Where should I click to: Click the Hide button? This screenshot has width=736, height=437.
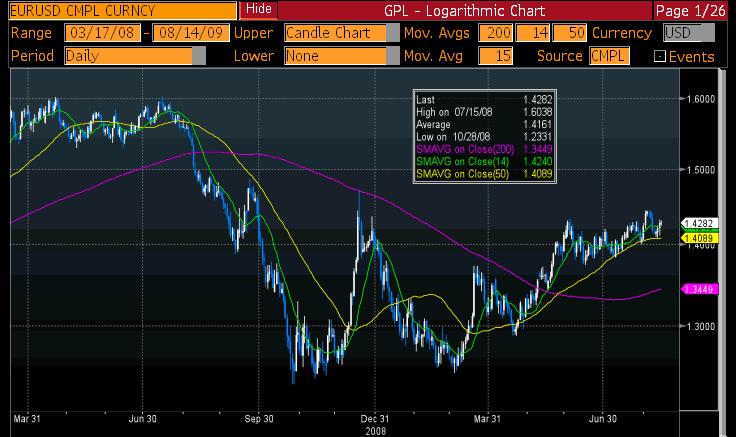pos(258,10)
